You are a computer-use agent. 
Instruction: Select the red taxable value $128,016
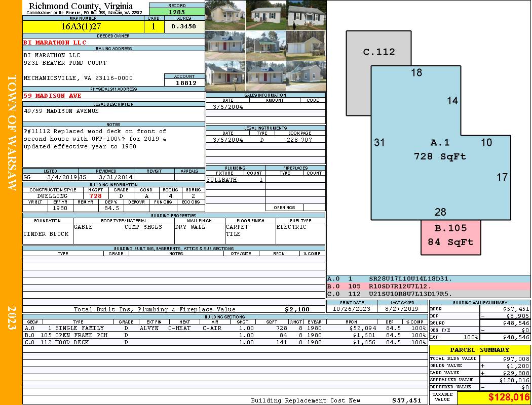[493, 397]
